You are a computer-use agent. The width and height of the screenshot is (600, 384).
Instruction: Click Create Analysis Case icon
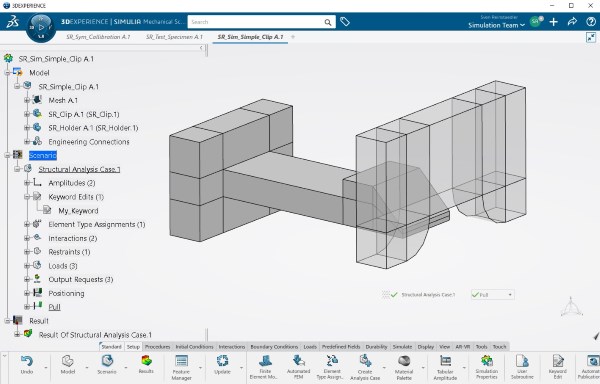pyautogui.click(x=365, y=361)
